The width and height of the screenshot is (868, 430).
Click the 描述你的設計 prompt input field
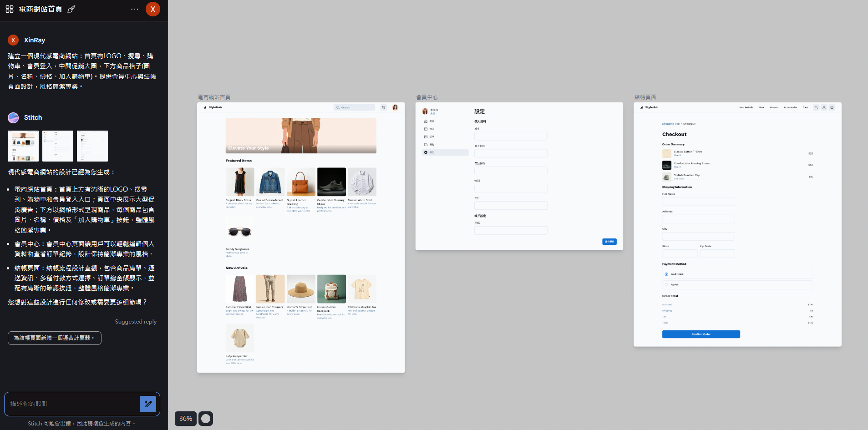pos(73,404)
